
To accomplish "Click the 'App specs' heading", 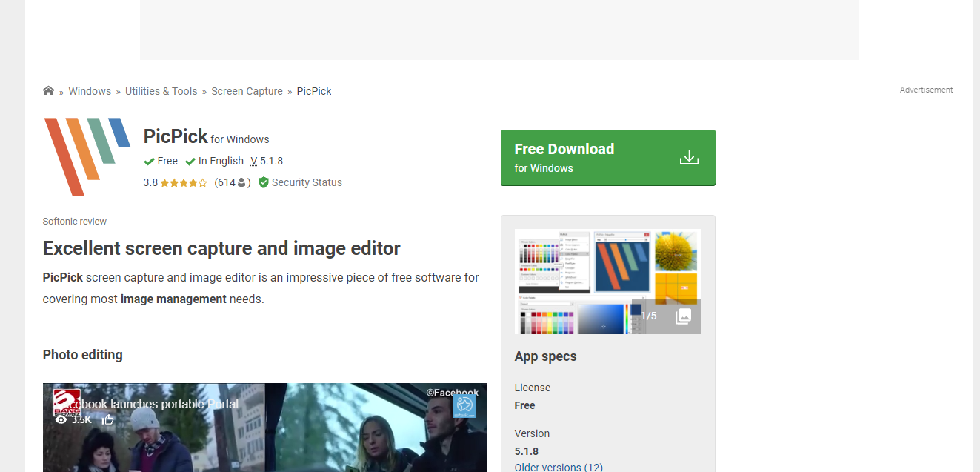I will click(x=545, y=356).
